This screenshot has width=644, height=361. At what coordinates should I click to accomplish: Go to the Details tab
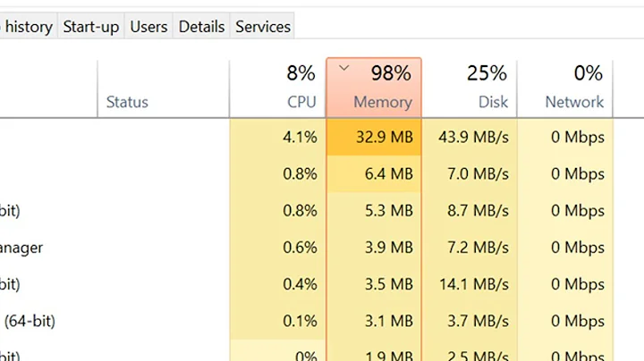(x=201, y=27)
